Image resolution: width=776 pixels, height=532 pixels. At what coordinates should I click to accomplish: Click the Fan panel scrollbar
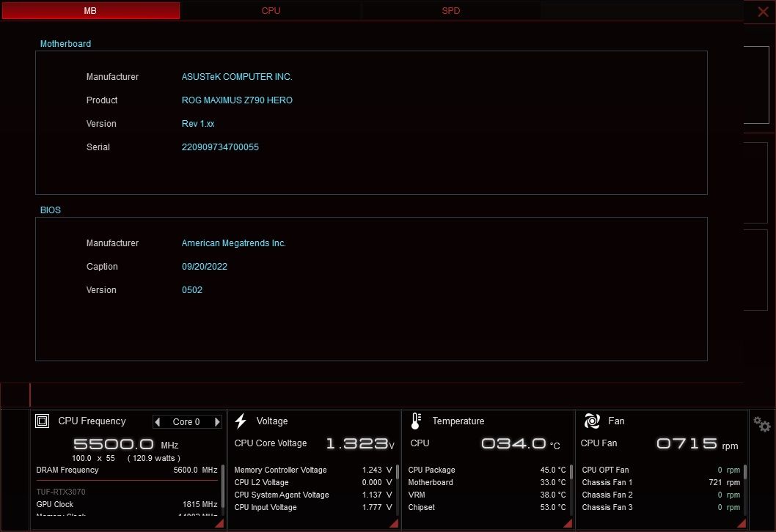(x=744, y=472)
